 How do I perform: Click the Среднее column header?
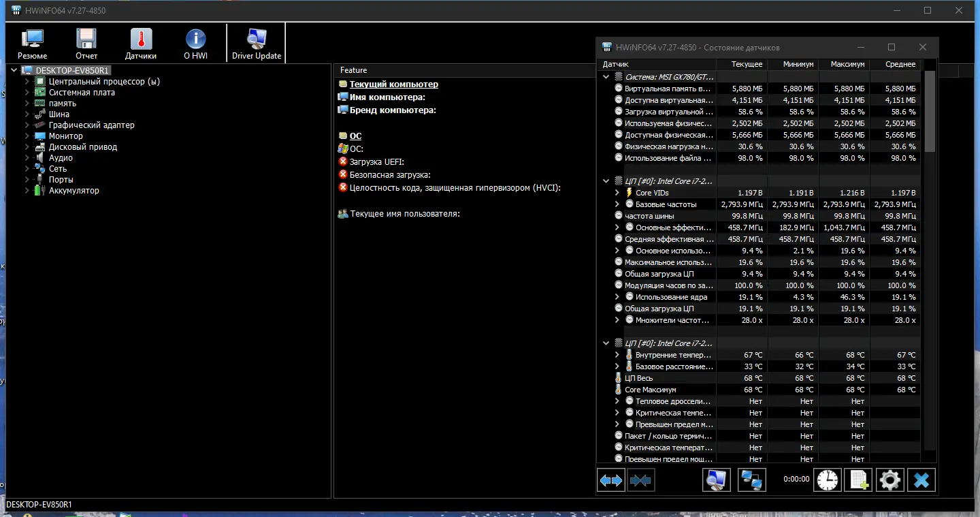tap(895, 64)
